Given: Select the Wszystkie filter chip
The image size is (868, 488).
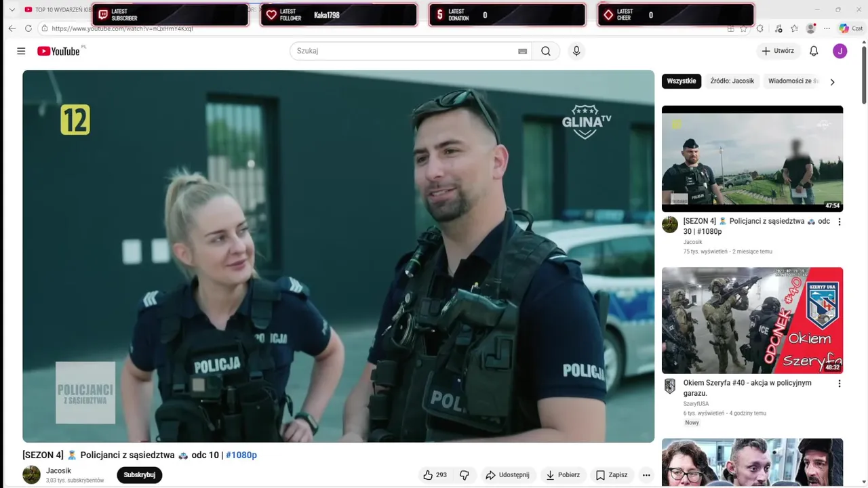Looking at the screenshot, I should point(682,81).
